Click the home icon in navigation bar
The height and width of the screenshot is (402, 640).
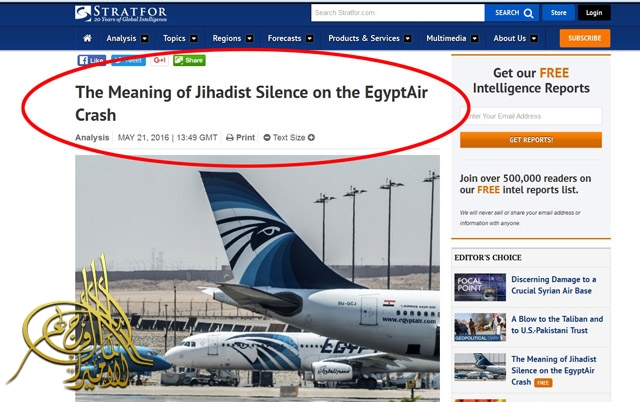87,38
